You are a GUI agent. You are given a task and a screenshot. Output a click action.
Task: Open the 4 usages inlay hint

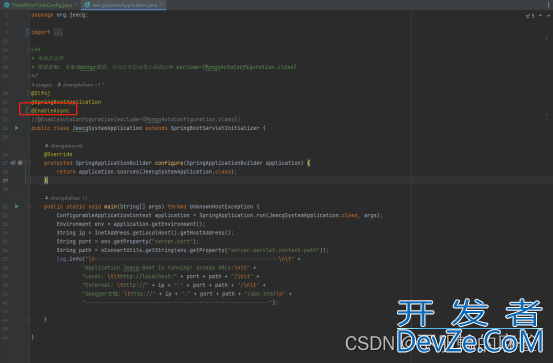pos(41,85)
